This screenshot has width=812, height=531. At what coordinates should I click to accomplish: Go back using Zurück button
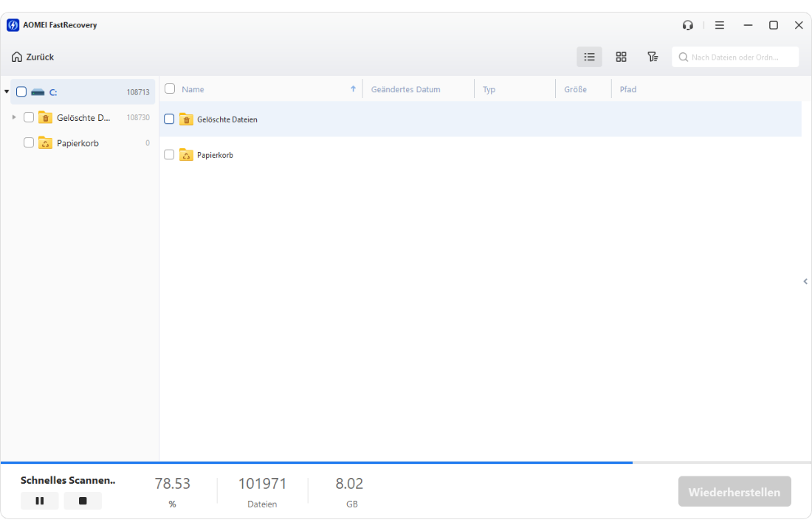point(33,57)
